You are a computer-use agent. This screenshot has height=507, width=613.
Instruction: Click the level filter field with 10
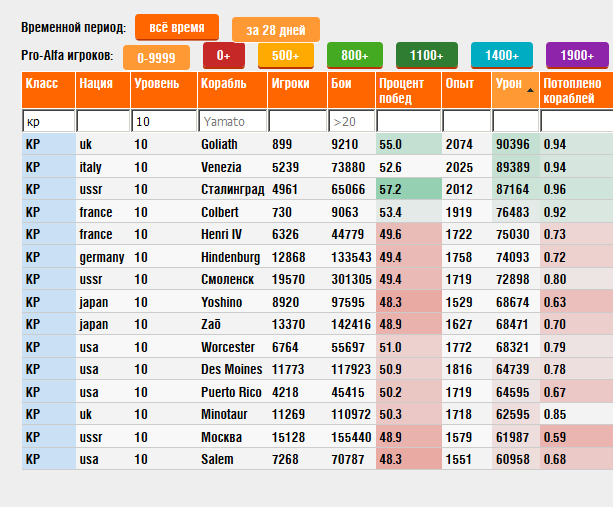(163, 121)
